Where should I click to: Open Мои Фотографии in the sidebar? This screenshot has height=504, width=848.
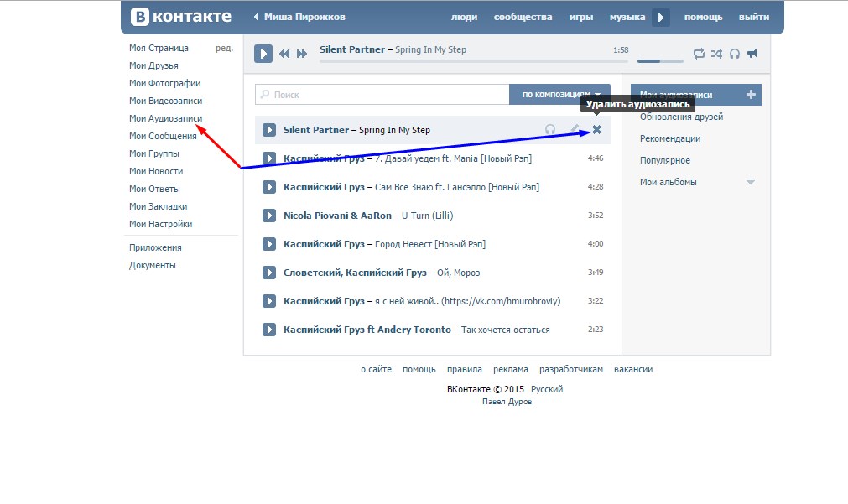[x=165, y=83]
